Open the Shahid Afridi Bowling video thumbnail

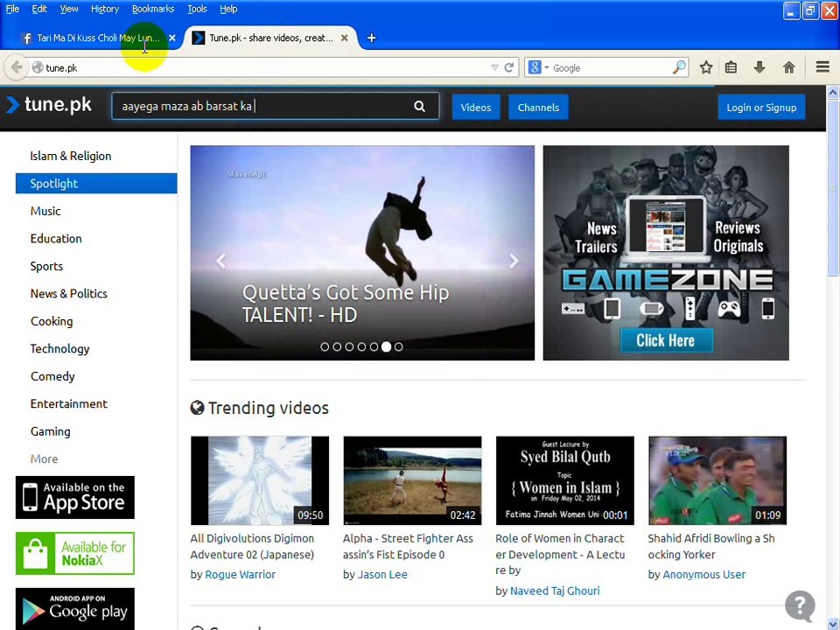coord(717,480)
